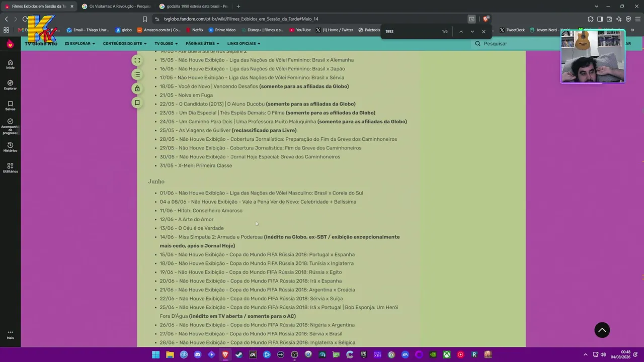Viewport: 644px width, 362px height.
Task: Open the browser extensions puzzle icon
Action: pos(591,19)
